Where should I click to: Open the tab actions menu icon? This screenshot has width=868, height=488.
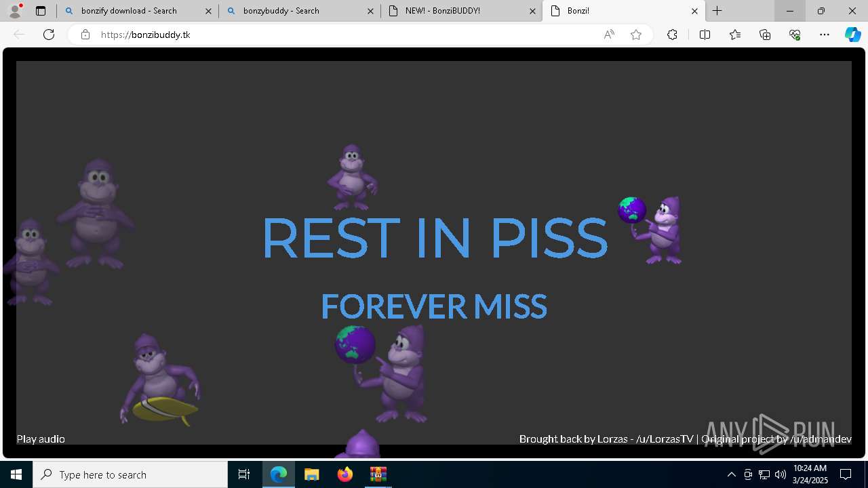click(41, 11)
